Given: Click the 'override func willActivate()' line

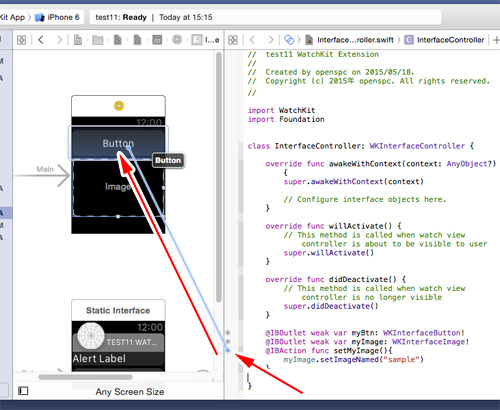Looking at the screenshot, I should click(333, 226).
